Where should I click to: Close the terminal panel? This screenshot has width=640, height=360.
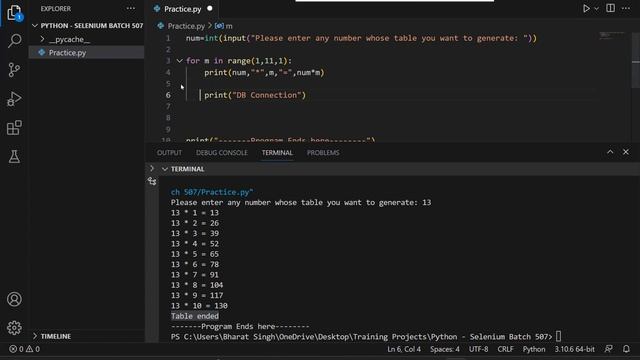626,152
